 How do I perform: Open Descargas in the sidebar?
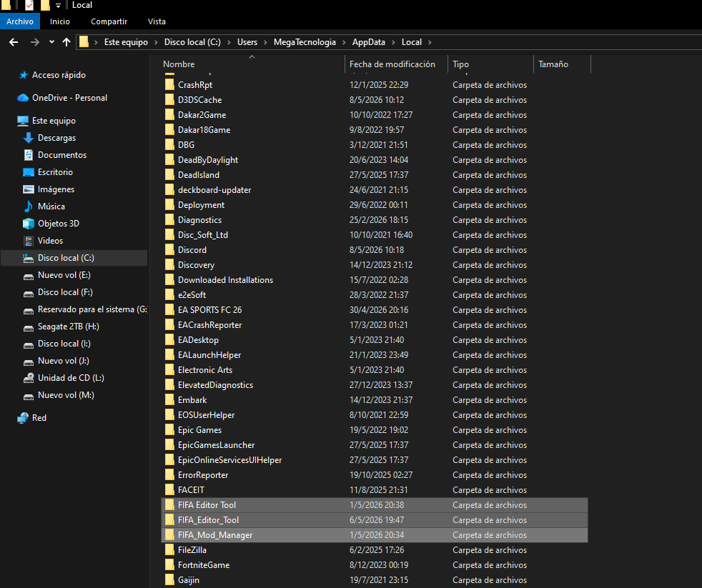[x=57, y=138]
